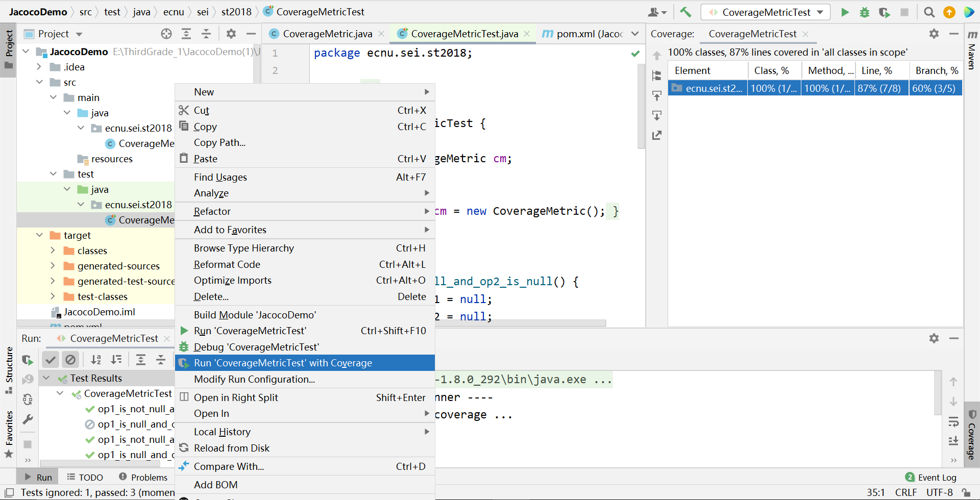The image size is (980, 500).
Task: Collapse the target folder node
Action: (39, 235)
